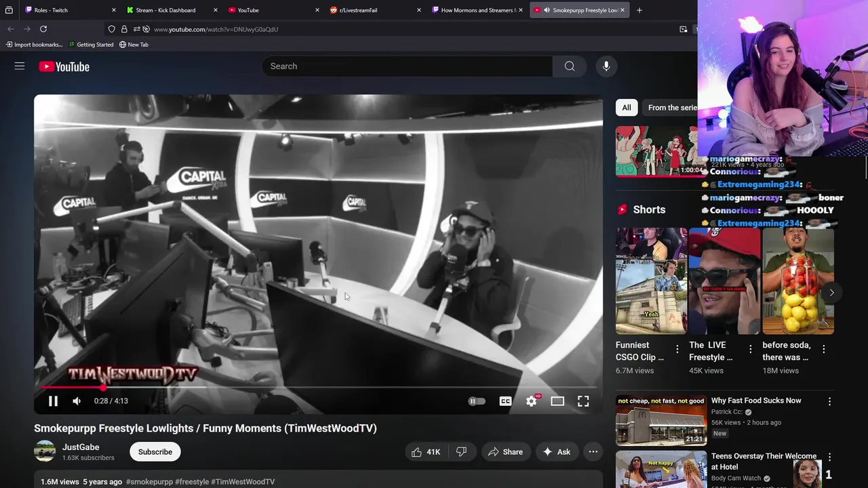Open the JustGabe channel name link
868x488 pixels.
pyautogui.click(x=81, y=447)
